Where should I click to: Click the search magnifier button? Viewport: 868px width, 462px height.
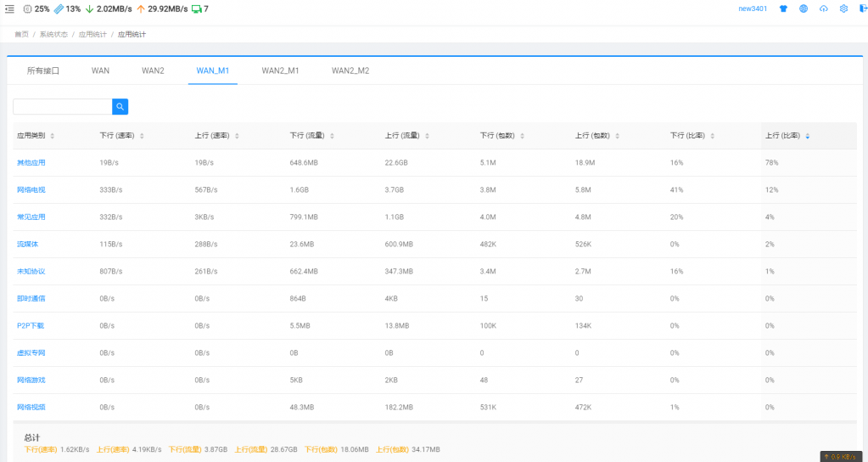click(x=120, y=107)
